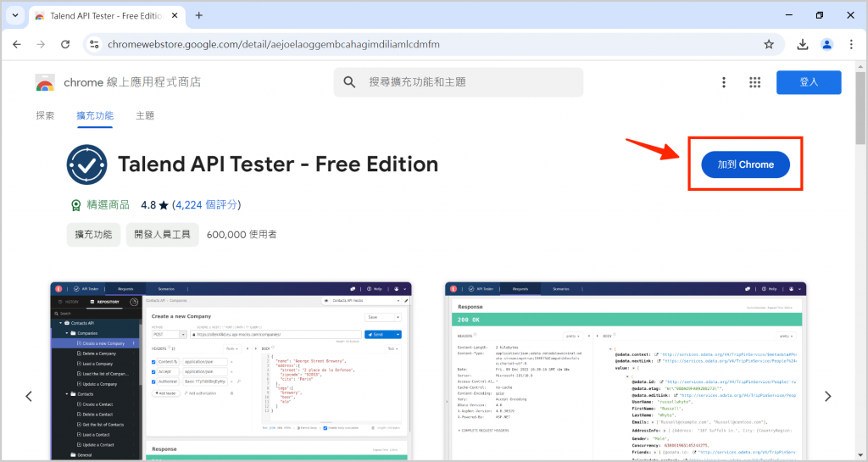Click the 4.8 star rating
868x462 pixels.
[154, 204]
